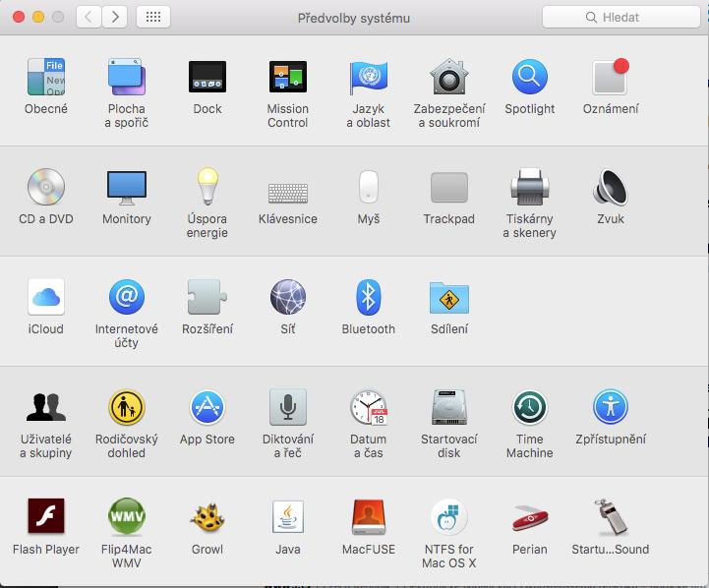Click the back navigation arrow
The width and height of the screenshot is (709, 588).
(x=89, y=17)
